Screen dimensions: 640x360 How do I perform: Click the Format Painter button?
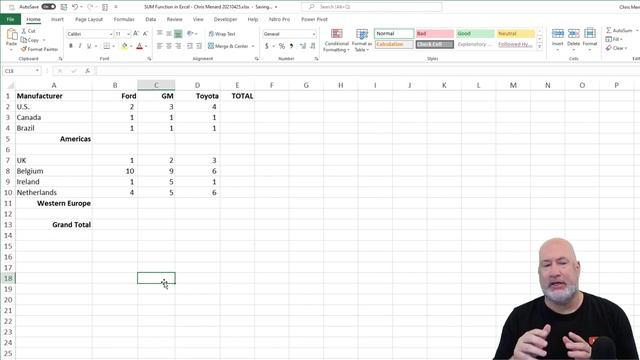pyautogui.click(x=40, y=49)
